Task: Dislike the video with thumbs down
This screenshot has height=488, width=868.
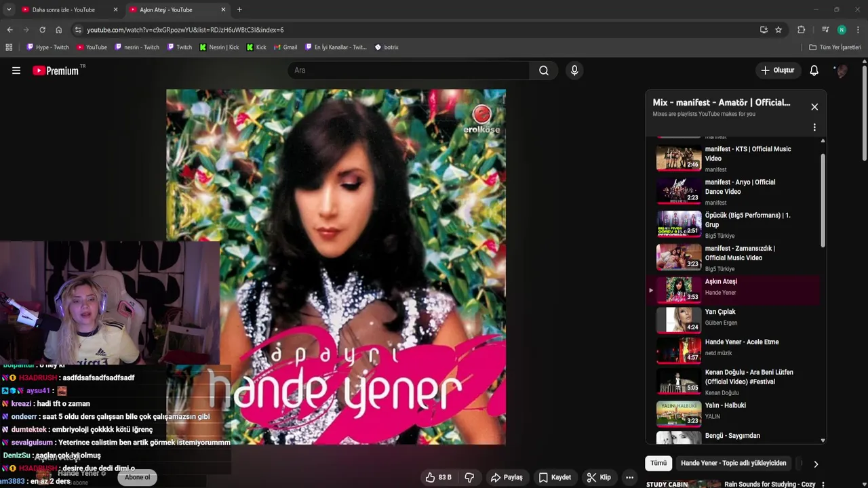Action: point(469,477)
